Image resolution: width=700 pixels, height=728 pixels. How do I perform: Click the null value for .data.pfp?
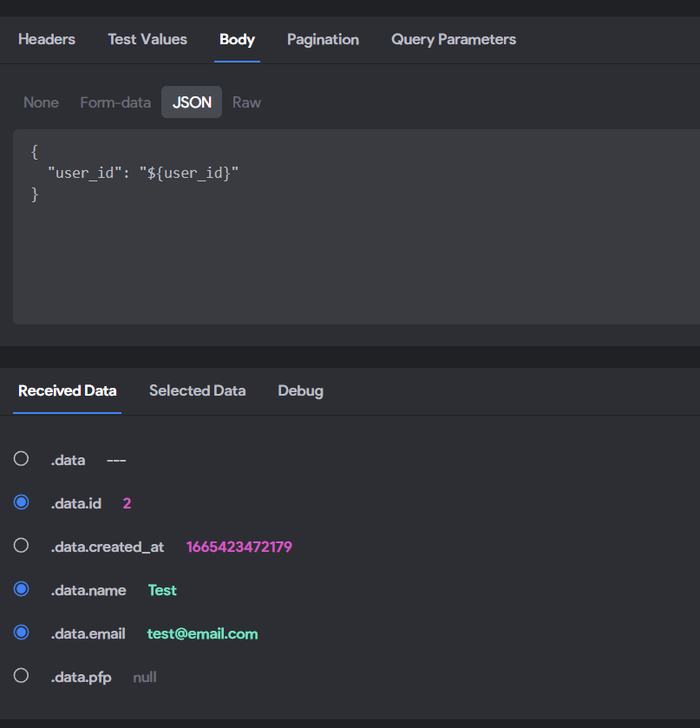pos(145,678)
